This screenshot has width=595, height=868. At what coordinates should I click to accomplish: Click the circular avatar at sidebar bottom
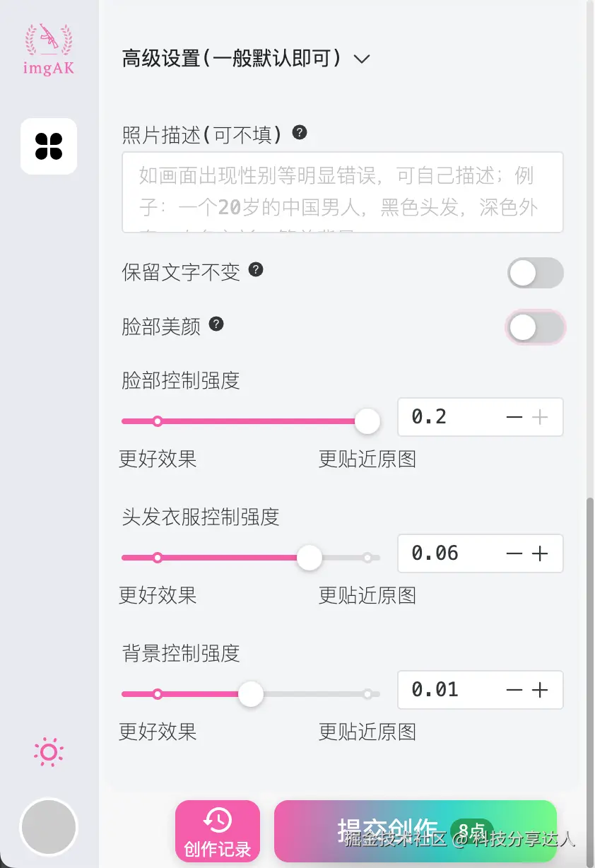pos(48,827)
